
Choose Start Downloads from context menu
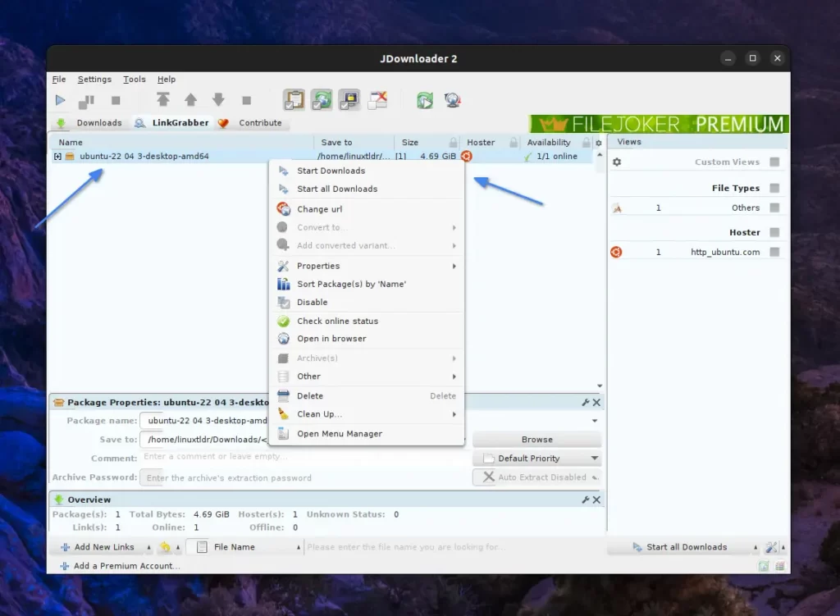pyautogui.click(x=367, y=171)
